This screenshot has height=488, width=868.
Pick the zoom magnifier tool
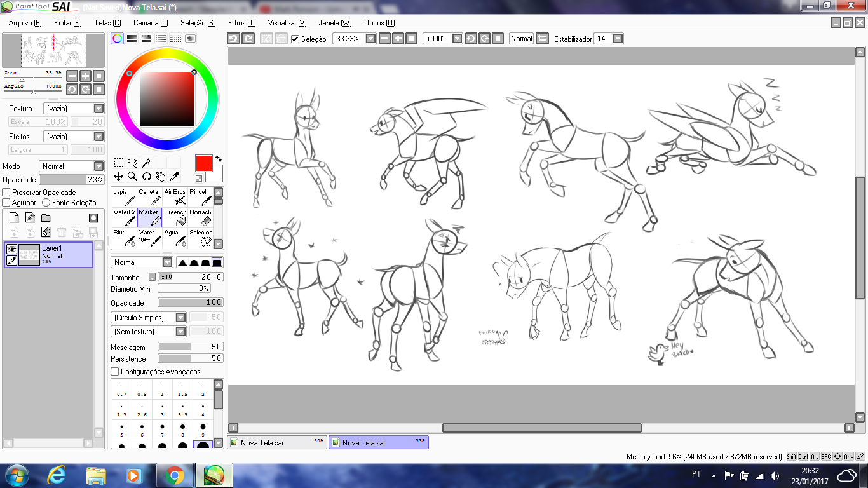[x=133, y=176]
